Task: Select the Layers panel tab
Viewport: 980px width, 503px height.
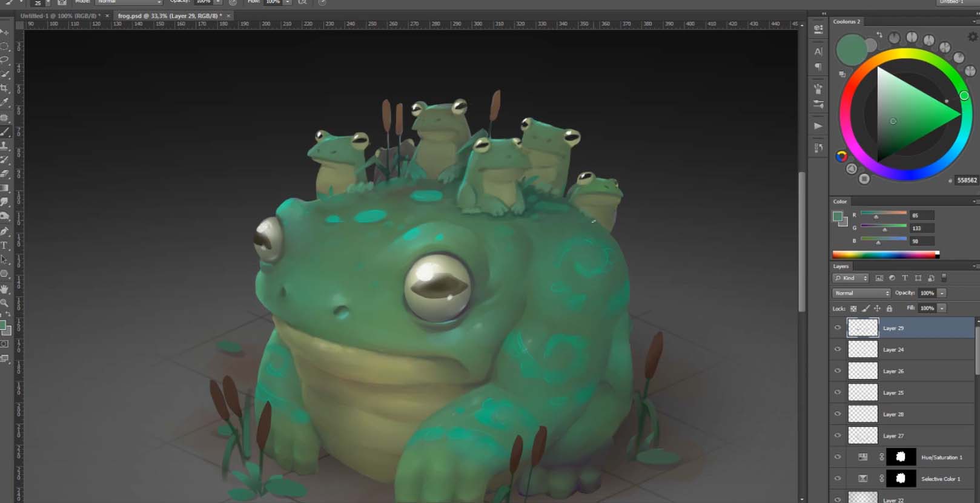Action: (x=841, y=266)
